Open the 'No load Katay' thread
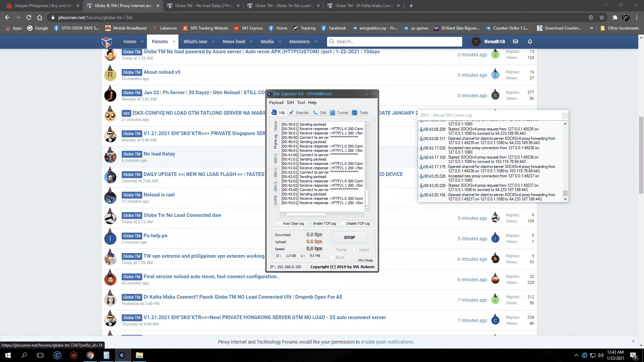644x362 pixels. [159, 154]
